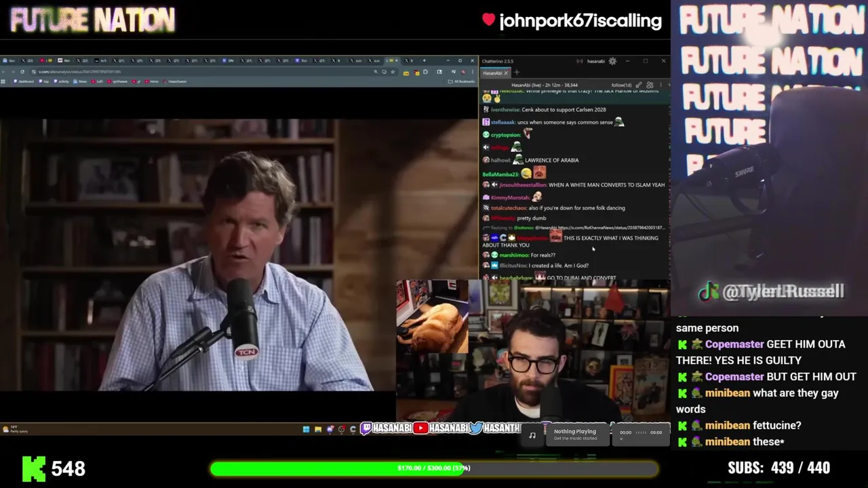This screenshot has height=488, width=868.
Task: Click the follow(1d) chat mode label
Action: tap(621, 85)
